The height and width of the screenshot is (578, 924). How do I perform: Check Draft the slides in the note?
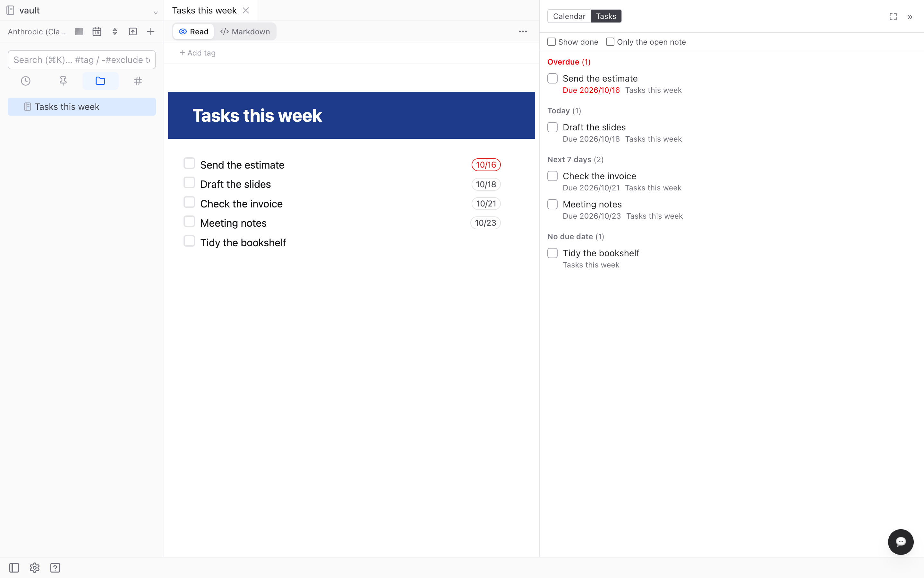pyautogui.click(x=189, y=183)
